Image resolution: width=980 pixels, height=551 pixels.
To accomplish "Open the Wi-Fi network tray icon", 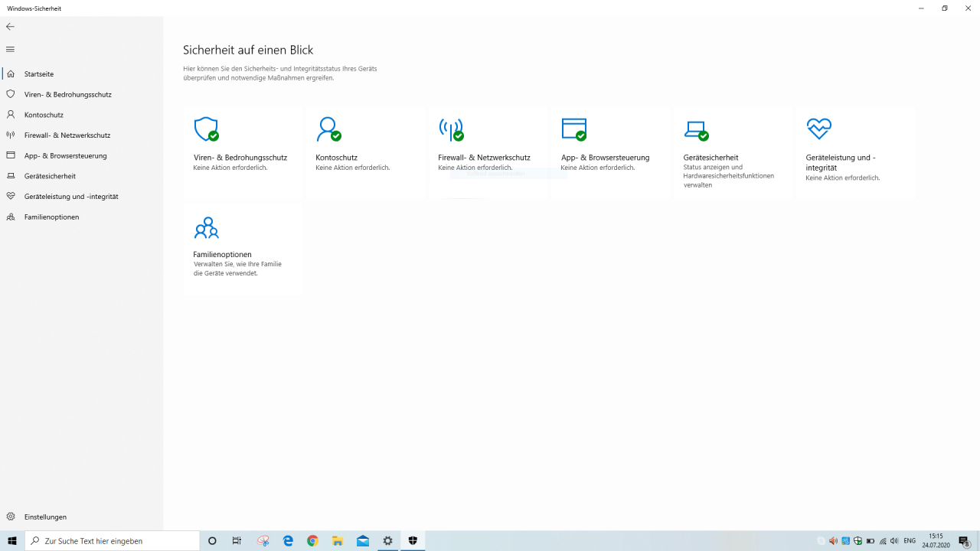I will click(883, 541).
